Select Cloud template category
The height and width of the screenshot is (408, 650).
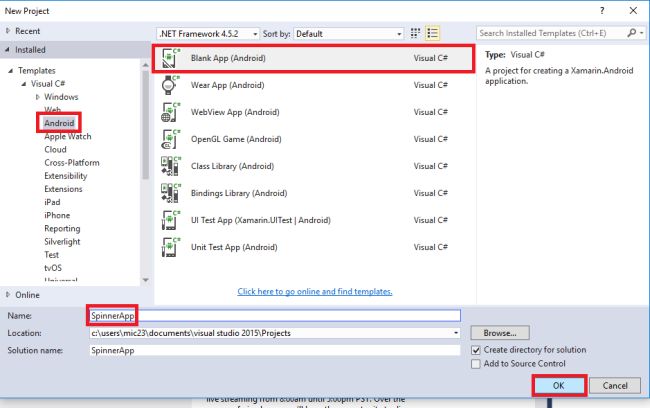pos(55,149)
